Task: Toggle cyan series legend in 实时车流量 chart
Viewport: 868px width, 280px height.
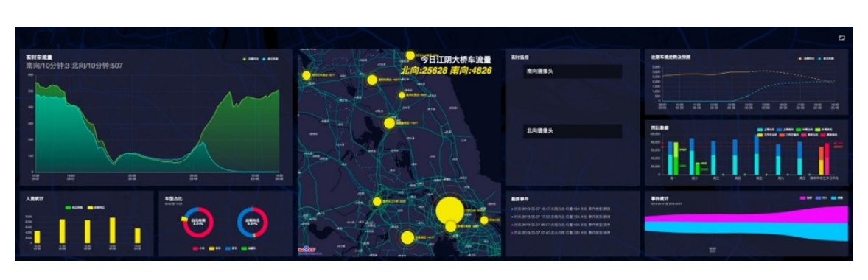Action: pos(270,59)
